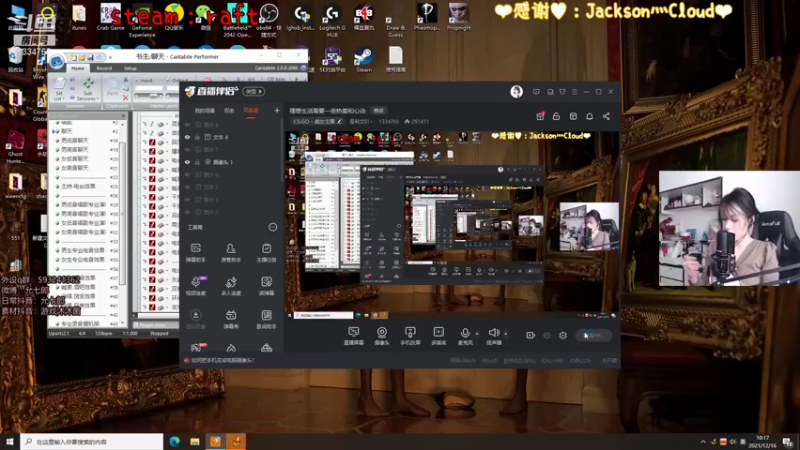Image resolution: width=800 pixels, height=450 pixels.
Task: Click the message icon in the title bar
Action: point(536,92)
